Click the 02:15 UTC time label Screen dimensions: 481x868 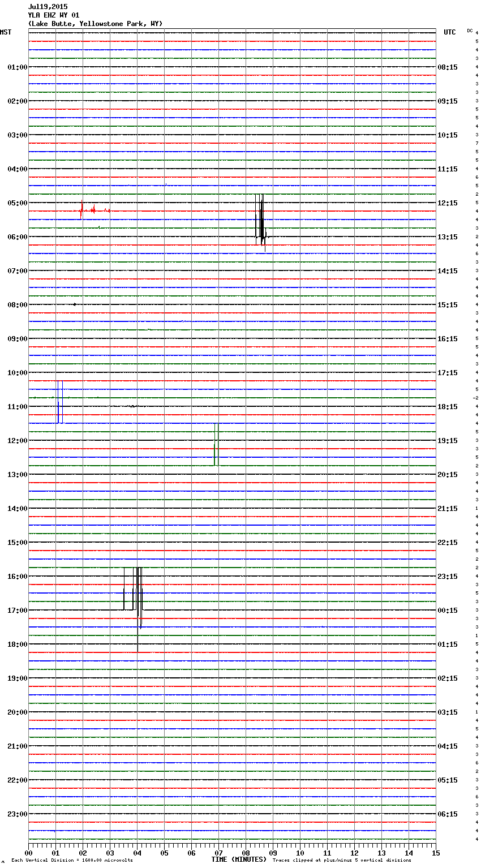(448, 678)
